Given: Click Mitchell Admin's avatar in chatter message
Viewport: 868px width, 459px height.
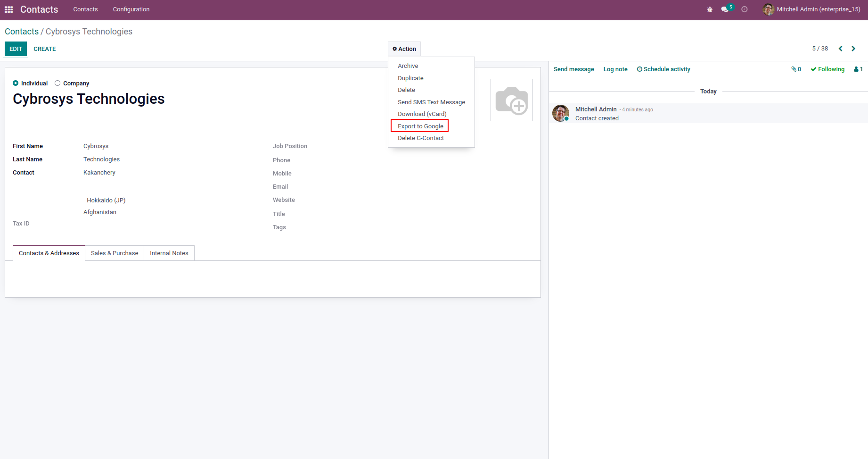Looking at the screenshot, I should coord(561,113).
